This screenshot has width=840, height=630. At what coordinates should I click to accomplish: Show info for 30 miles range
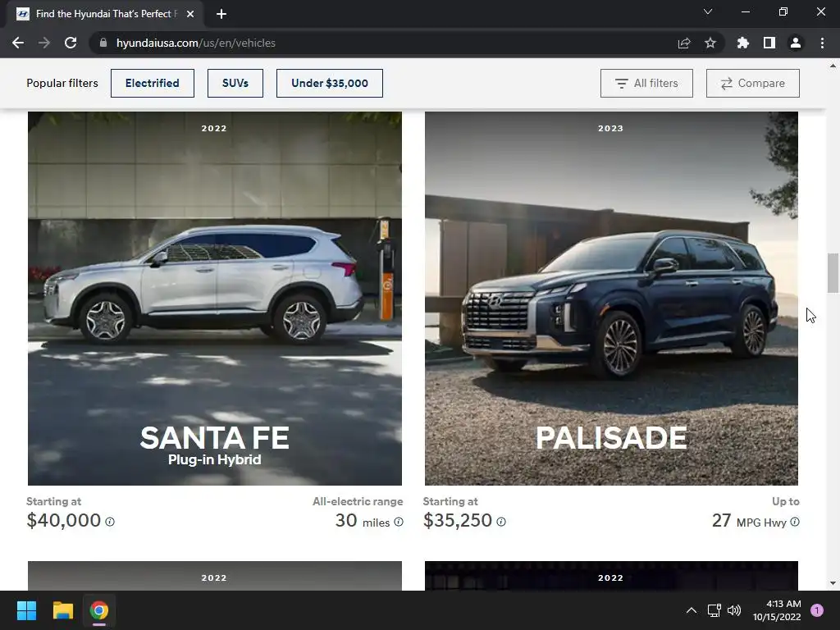click(x=399, y=521)
